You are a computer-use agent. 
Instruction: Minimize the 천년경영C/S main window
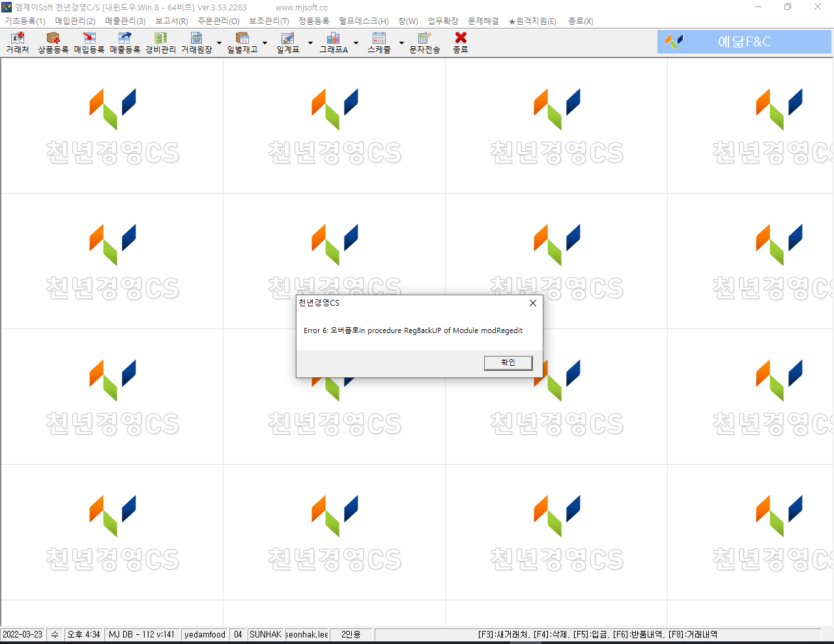[758, 7]
